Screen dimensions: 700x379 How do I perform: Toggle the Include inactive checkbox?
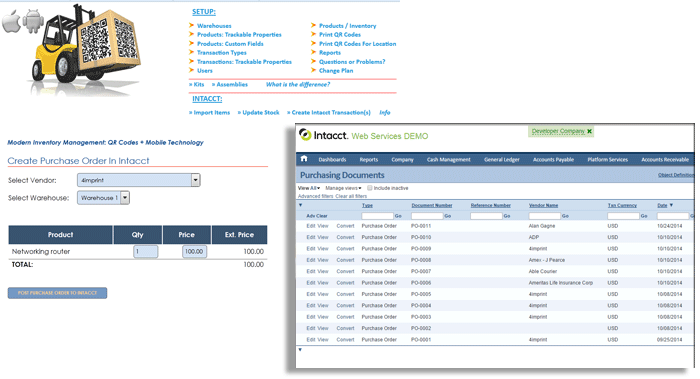(370, 188)
